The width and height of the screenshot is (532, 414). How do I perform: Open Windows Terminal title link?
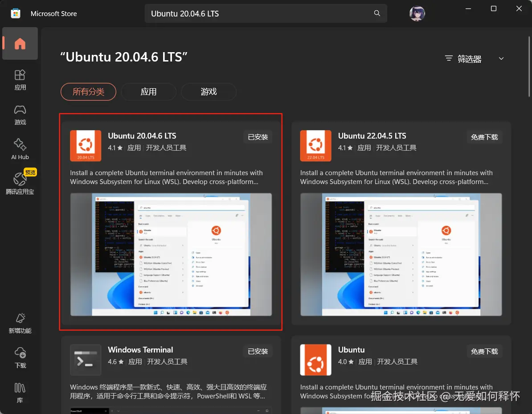[x=140, y=350]
